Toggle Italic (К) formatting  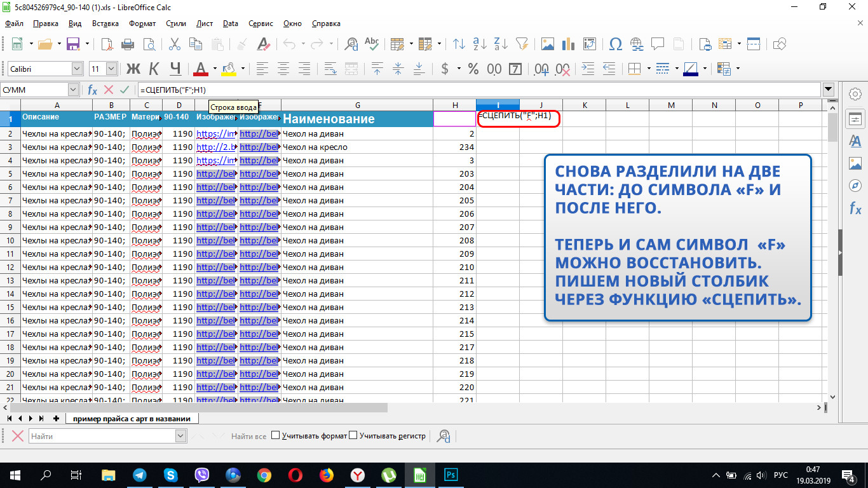tap(154, 69)
